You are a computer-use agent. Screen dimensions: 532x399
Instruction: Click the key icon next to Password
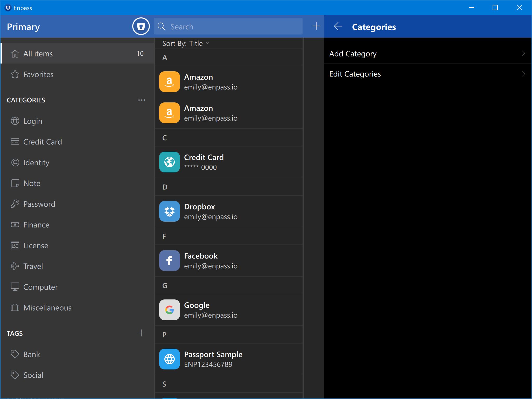[15, 204]
